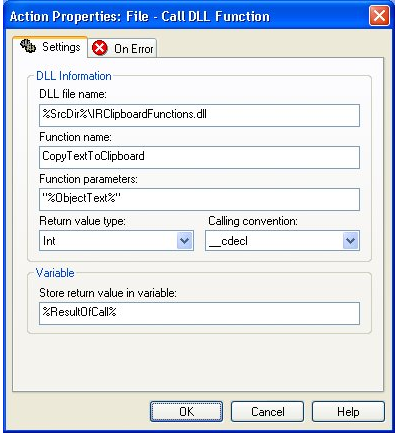The height and width of the screenshot is (434, 398).
Task: Open the Return value type dropdown arrow
Action: (185, 241)
